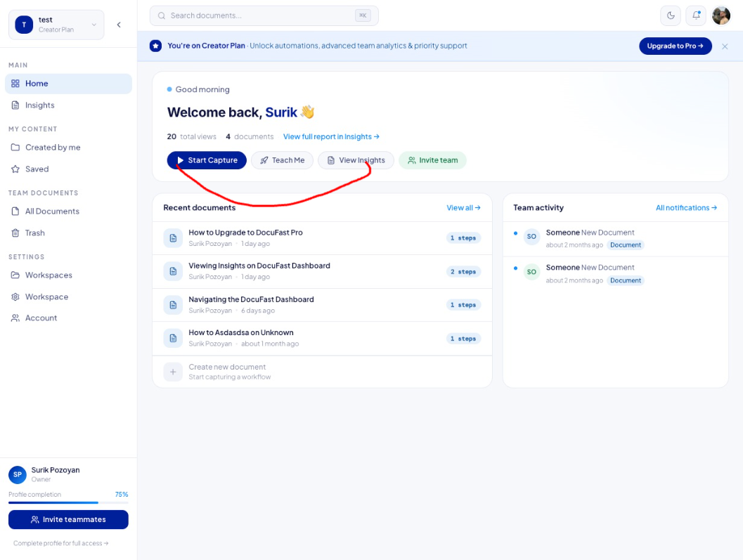
Task: Click the star badge in plan banner
Action: pos(155,46)
